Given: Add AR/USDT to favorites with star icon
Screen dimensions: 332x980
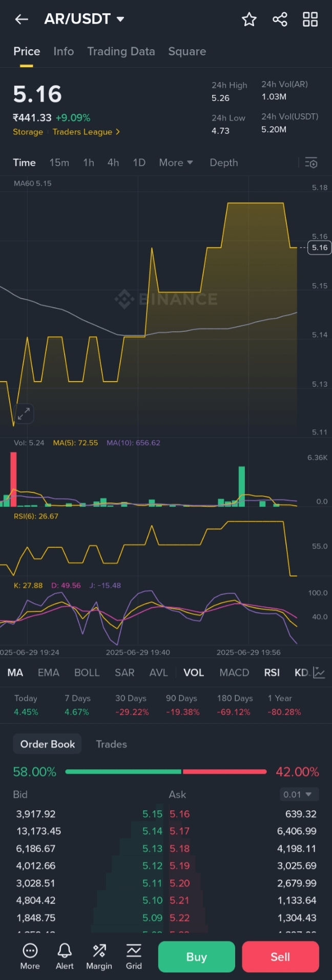Looking at the screenshot, I should point(249,19).
